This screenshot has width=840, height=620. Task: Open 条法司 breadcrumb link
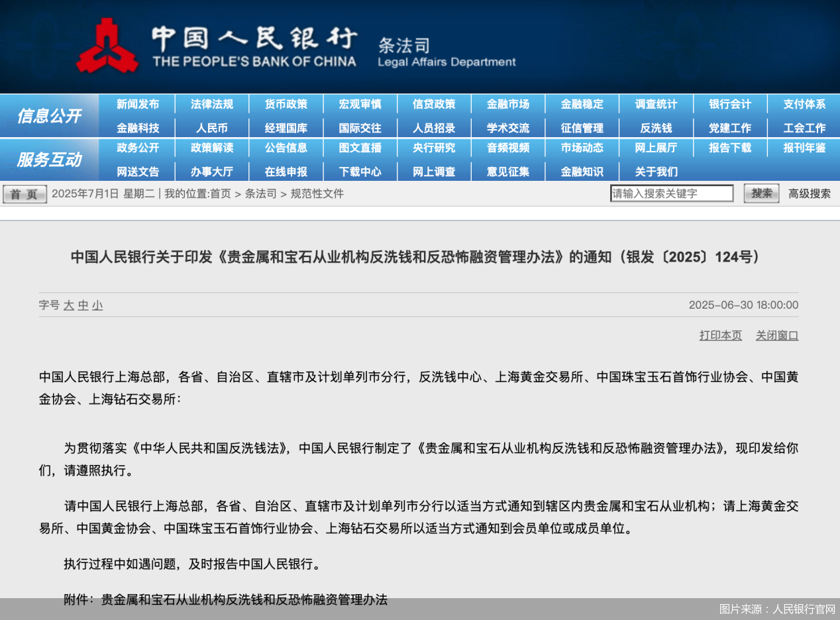pyautogui.click(x=261, y=194)
